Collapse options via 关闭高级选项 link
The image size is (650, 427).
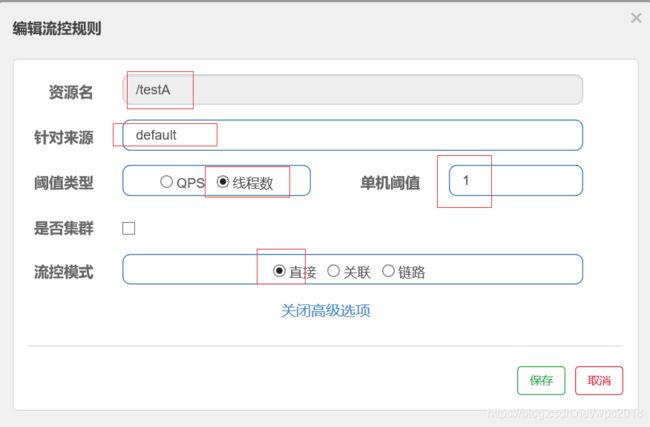325,311
